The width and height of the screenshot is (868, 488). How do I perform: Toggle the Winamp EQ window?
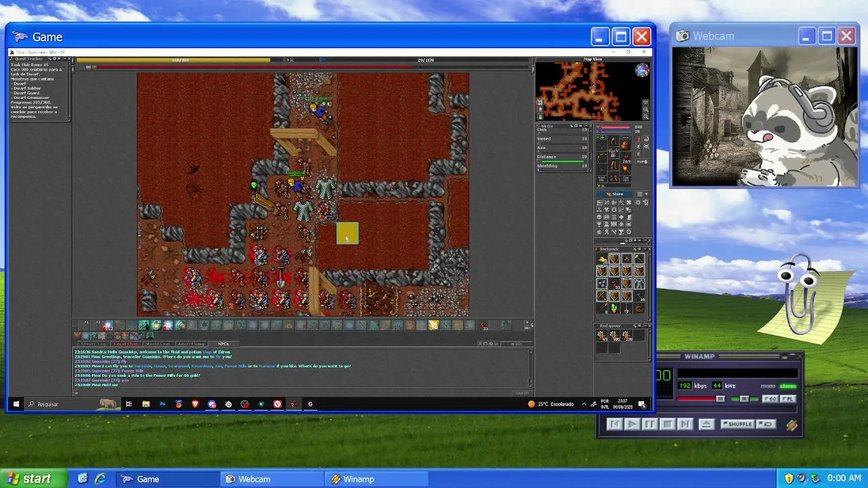[x=770, y=399]
